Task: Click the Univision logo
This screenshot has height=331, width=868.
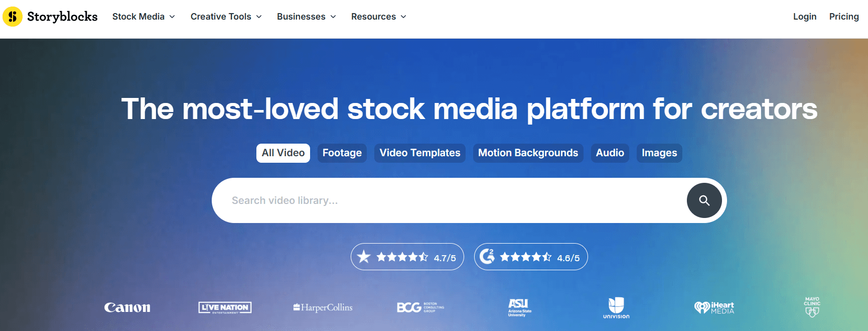Action: click(x=616, y=308)
